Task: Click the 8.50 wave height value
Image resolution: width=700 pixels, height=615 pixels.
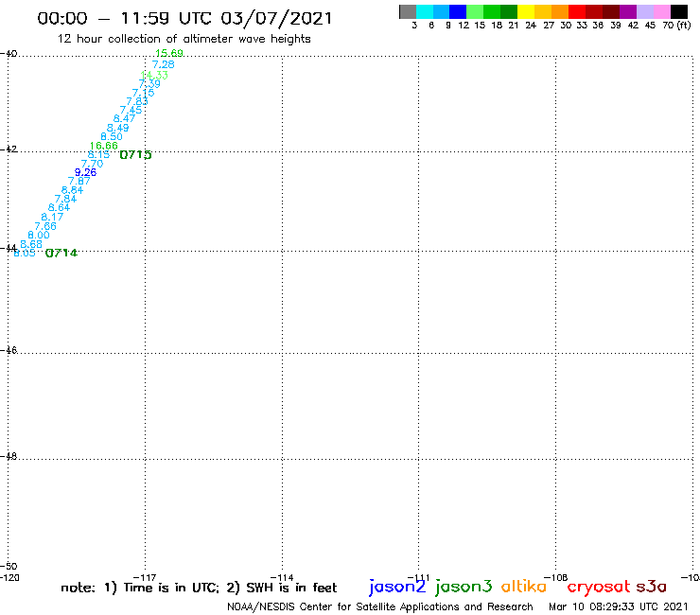Action: coord(112,136)
